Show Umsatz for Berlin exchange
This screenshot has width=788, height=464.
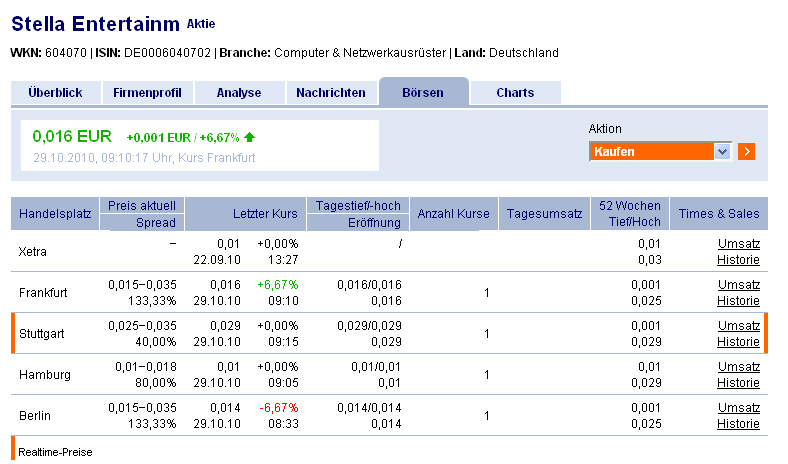[x=738, y=408]
